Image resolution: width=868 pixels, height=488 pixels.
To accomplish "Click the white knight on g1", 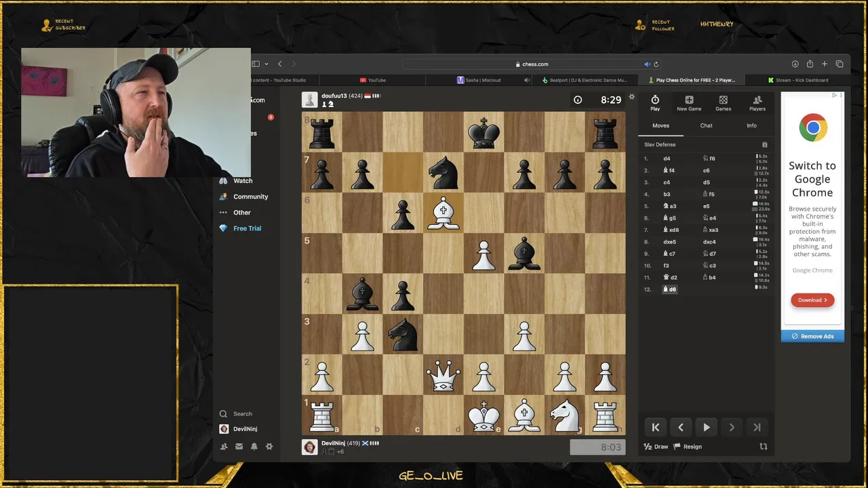I will coord(565,415).
